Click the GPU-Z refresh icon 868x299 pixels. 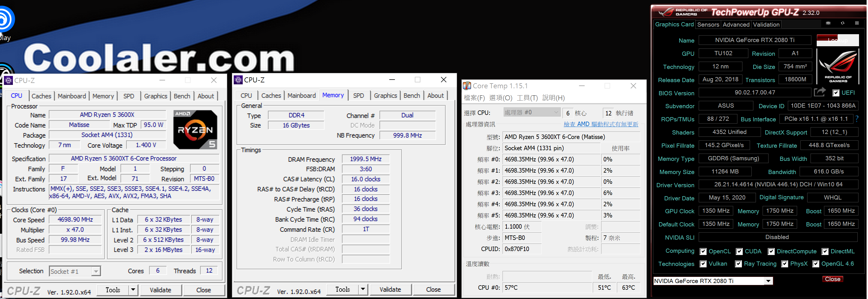click(x=842, y=23)
